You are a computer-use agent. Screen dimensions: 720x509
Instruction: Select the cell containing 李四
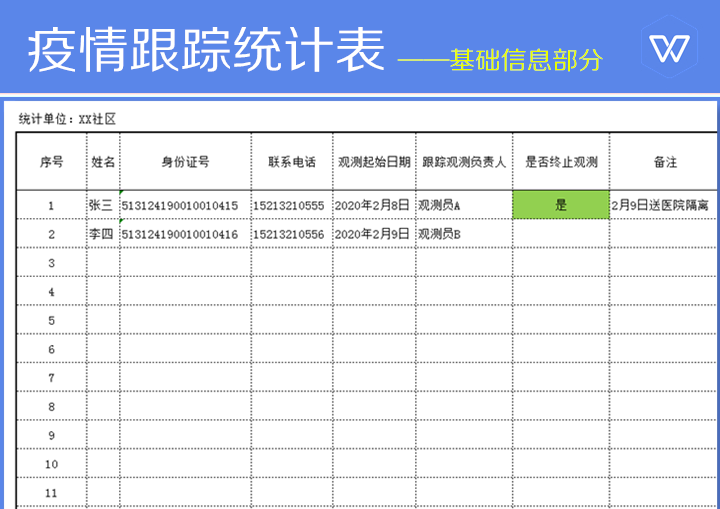[102, 234]
